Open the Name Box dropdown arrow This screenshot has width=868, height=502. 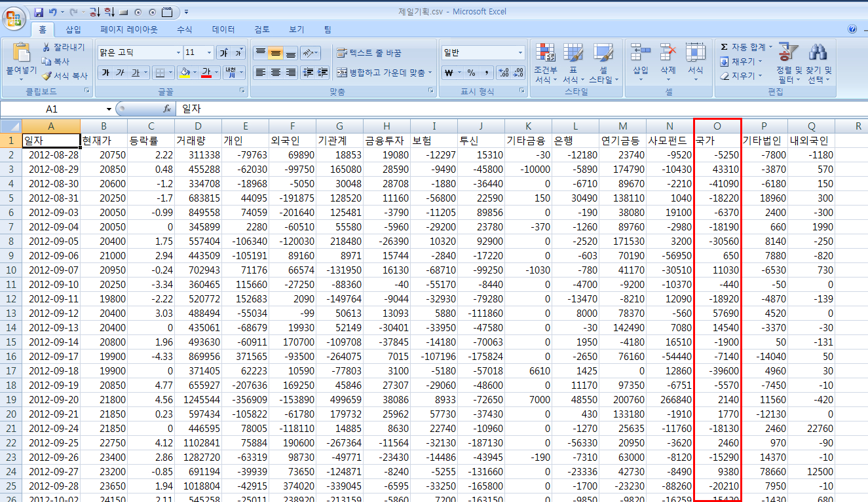(x=109, y=109)
